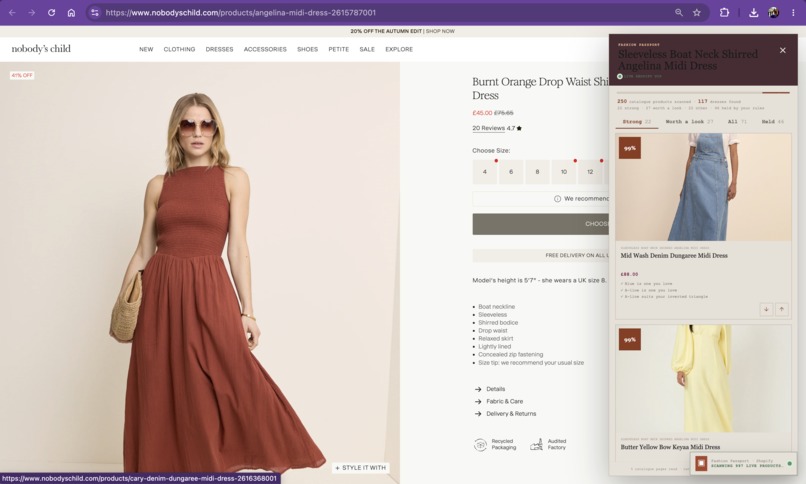
Task: Click the scan progress bar in the panel
Action: [x=703, y=93]
